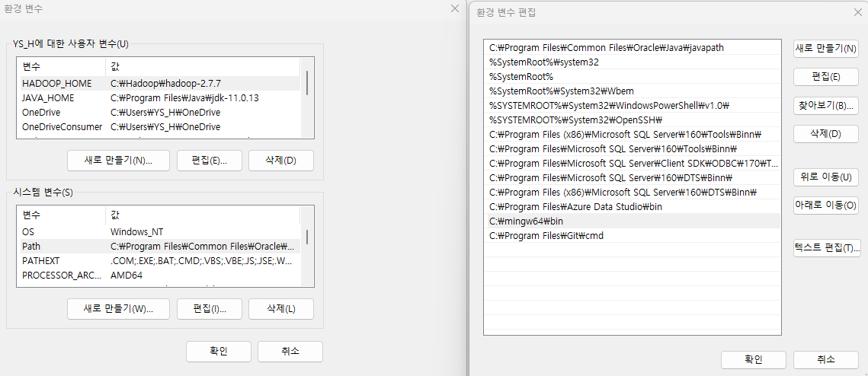Screen dimensions: 868x376
Task: Click 위로 이동(U) button
Action: [825, 177]
